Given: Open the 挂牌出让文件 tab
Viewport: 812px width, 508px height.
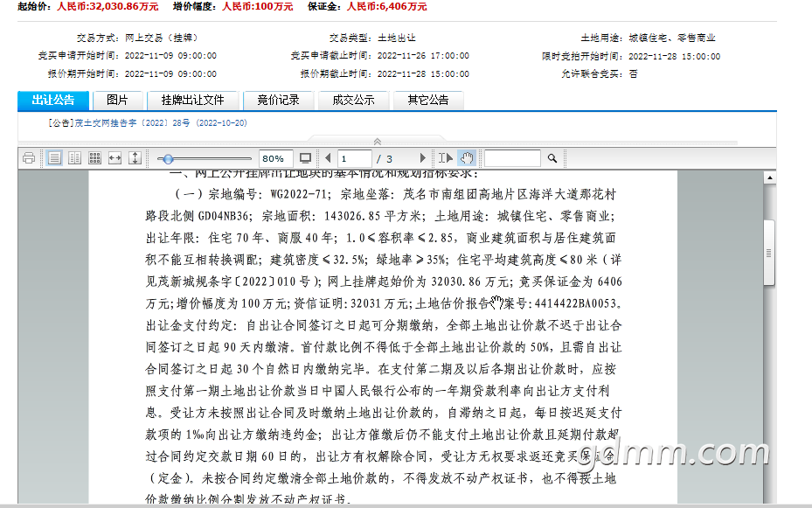Looking at the screenshot, I should [192, 100].
